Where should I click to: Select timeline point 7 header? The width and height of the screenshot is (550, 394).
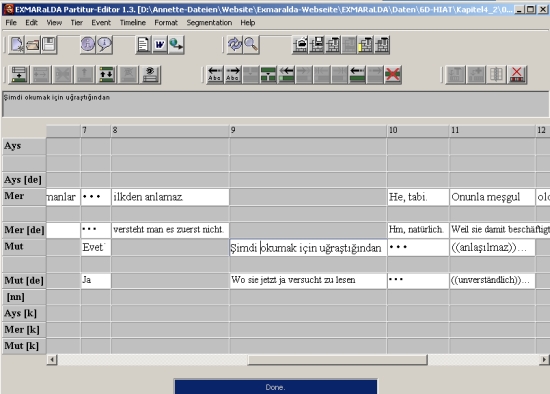click(96, 131)
